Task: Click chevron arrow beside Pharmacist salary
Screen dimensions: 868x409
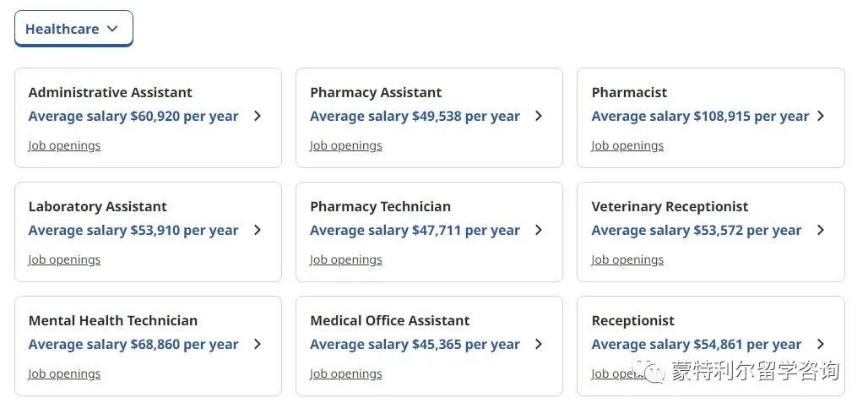Action: (821, 117)
